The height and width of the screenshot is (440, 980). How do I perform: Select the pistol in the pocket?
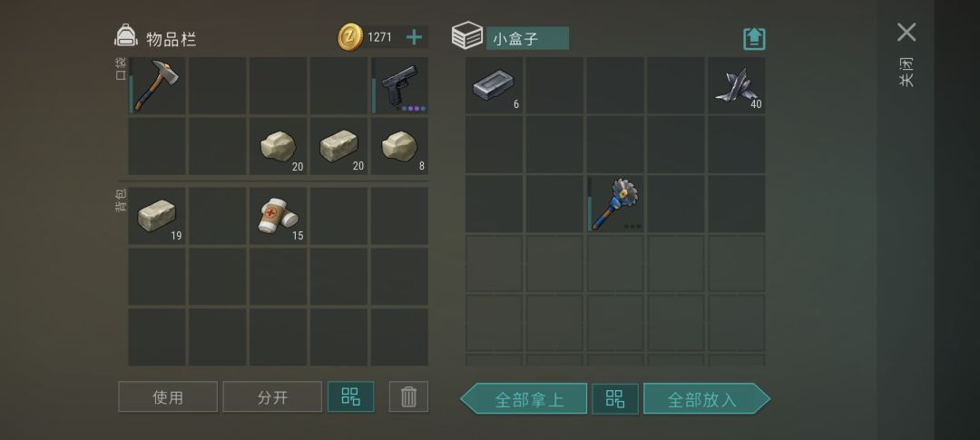[x=400, y=85]
